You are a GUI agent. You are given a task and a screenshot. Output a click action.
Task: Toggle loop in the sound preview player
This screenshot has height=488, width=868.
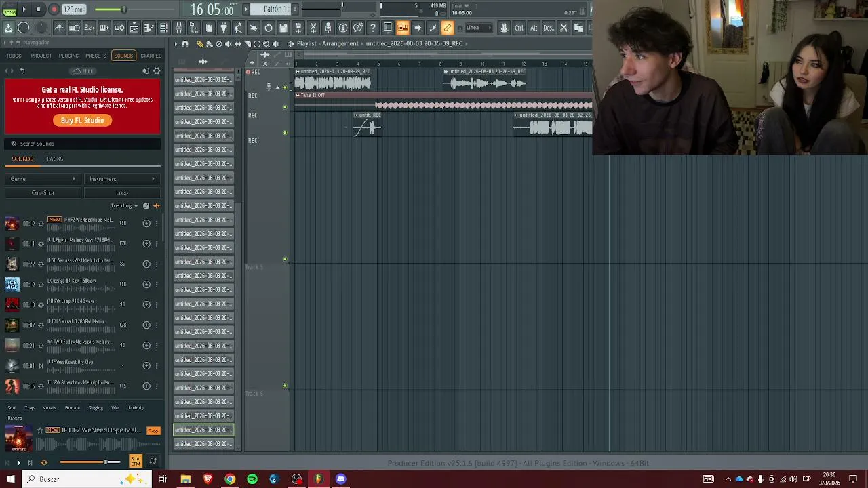coord(44,462)
